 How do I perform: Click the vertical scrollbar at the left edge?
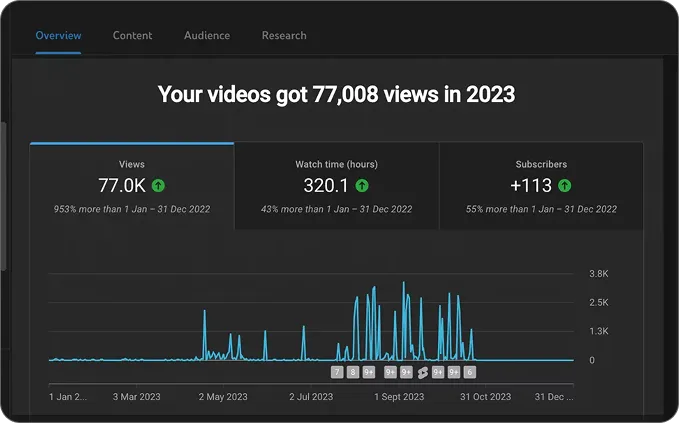(3, 196)
